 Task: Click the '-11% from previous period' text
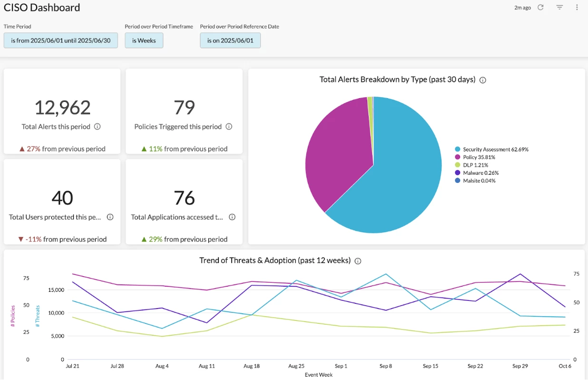tap(66, 239)
